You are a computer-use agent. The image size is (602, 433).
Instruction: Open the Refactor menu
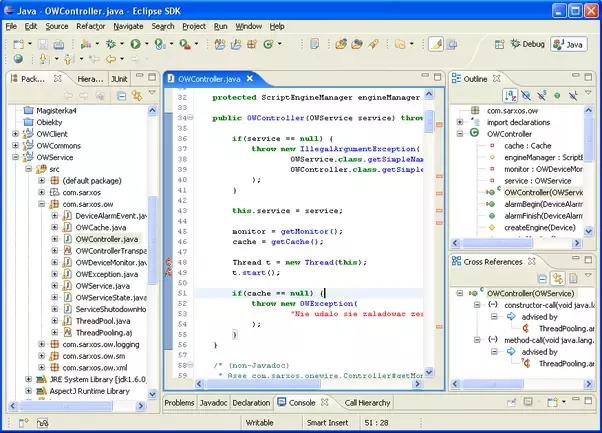90,25
